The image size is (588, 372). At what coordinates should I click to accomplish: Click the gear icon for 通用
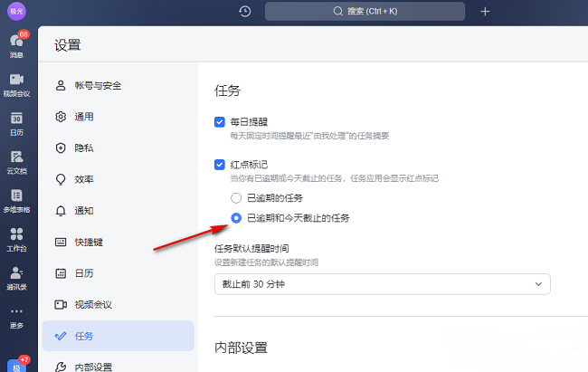tap(61, 117)
